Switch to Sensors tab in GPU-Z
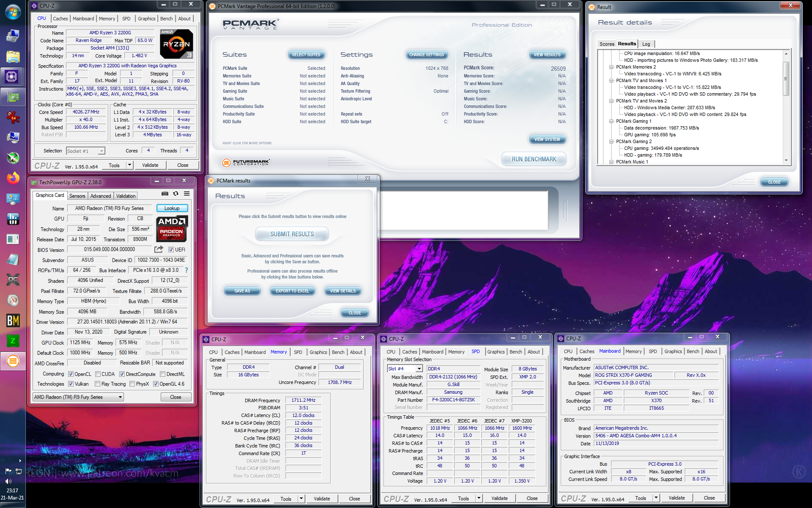The width and height of the screenshot is (812, 508). click(x=77, y=196)
